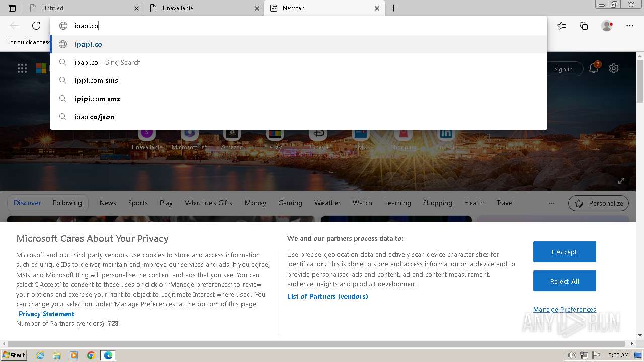Viewport: 644px width, 362px height.
Task: Click the Personalize button
Action: [x=598, y=203]
